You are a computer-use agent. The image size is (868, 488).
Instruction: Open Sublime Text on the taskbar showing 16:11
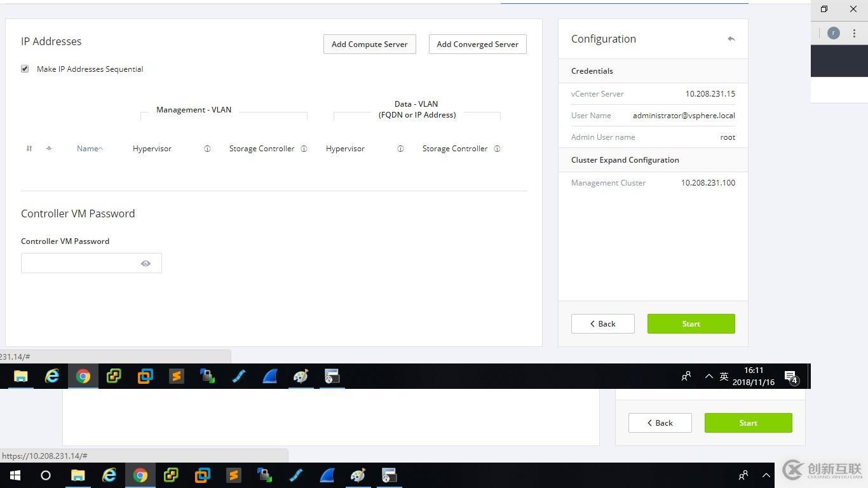(177, 376)
